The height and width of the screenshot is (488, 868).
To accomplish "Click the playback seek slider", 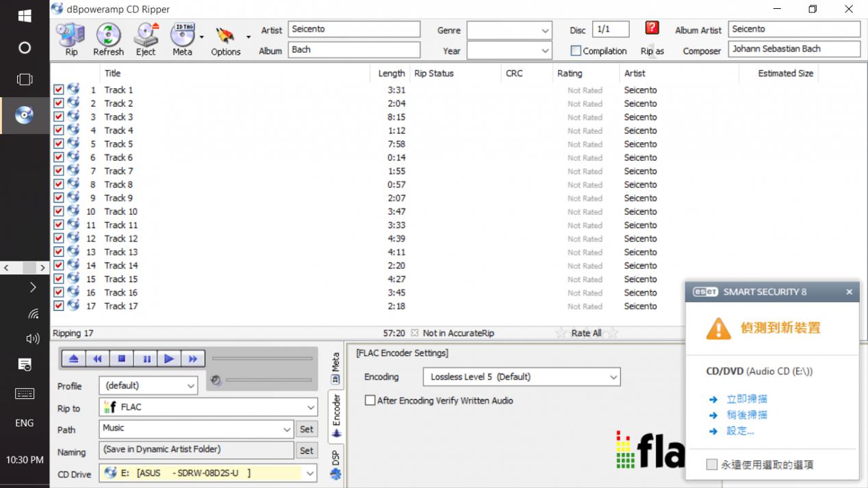I will 262,359.
